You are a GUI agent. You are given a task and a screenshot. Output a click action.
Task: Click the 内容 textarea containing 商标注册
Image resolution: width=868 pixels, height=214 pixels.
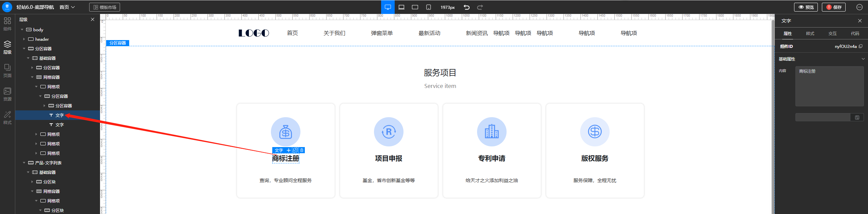(829, 86)
